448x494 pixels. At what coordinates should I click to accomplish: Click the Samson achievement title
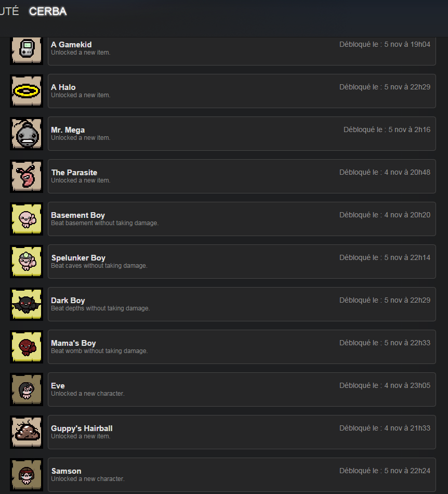click(x=66, y=471)
